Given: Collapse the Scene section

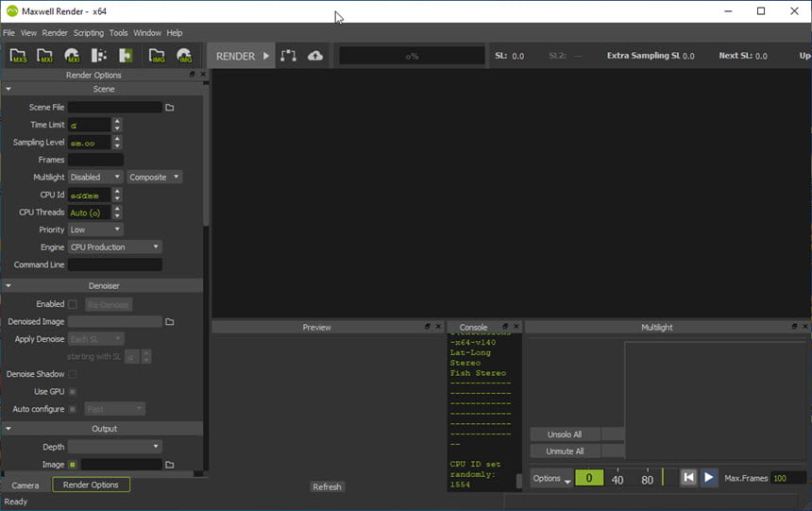Looking at the screenshot, I should pyautogui.click(x=8, y=89).
